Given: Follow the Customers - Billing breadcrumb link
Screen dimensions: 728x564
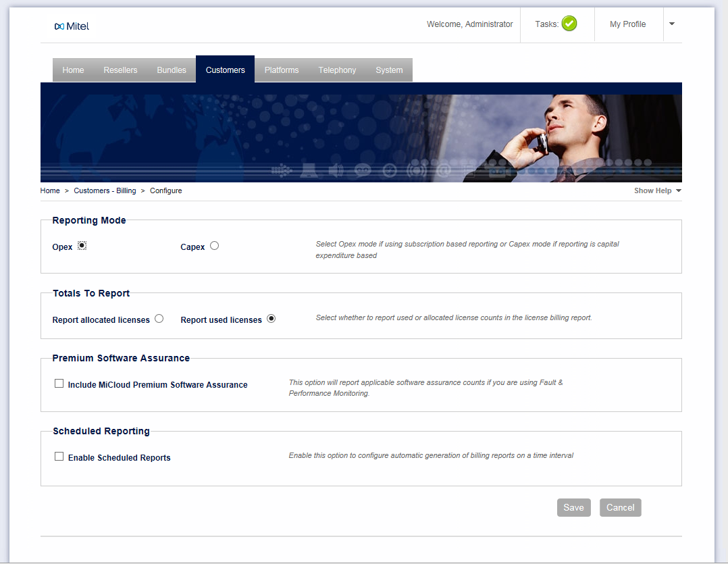Looking at the screenshot, I should coord(105,191).
